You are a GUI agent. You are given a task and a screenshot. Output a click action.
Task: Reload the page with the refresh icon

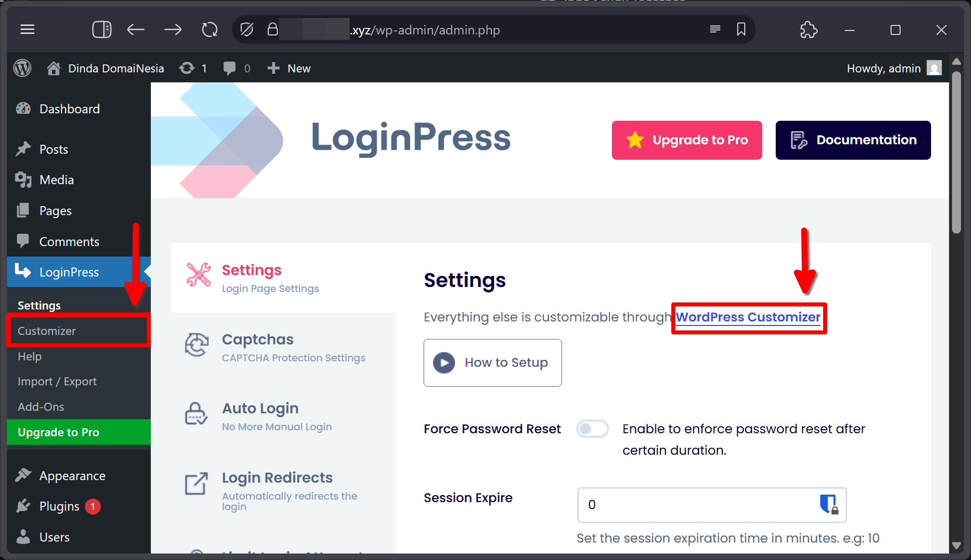pos(210,29)
